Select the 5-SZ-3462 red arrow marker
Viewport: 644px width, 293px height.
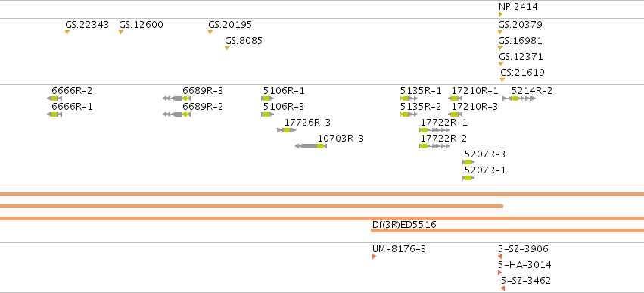tap(502, 288)
